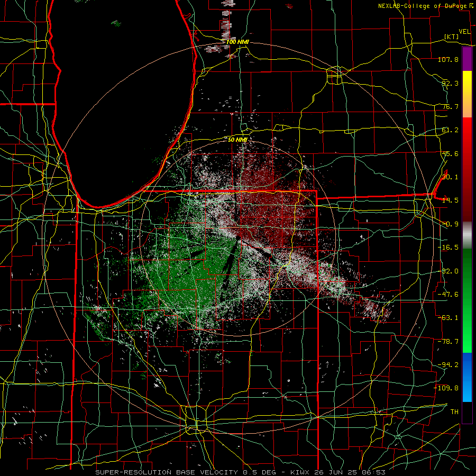Click the "-109.8" scale value
Image resolution: width=476 pixels, height=476 pixels.
446,388
